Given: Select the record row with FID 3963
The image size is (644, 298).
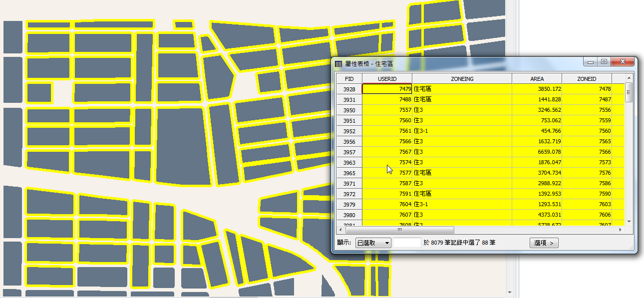Looking at the screenshot, I should [x=349, y=162].
